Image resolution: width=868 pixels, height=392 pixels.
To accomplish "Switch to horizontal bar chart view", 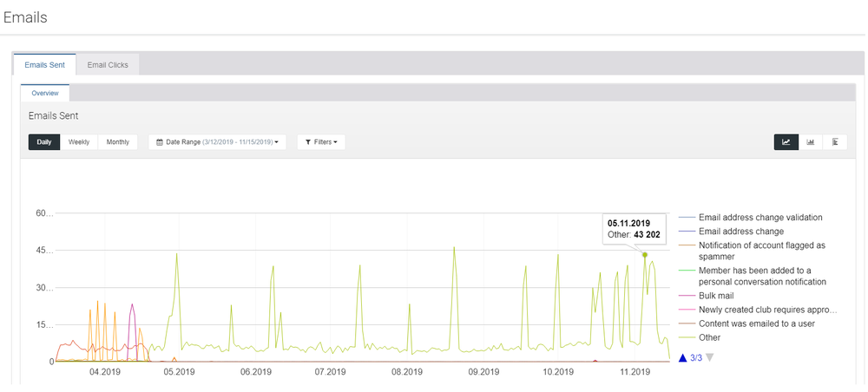I will (x=834, y=142).
